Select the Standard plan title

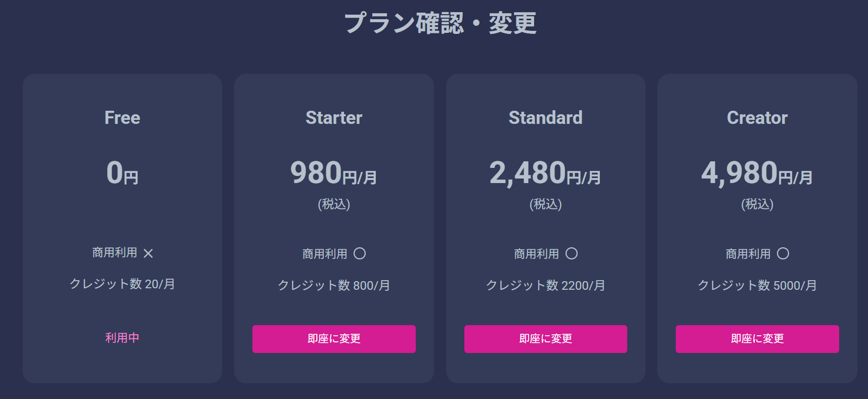pyautogui.click(x=545, y=118)
